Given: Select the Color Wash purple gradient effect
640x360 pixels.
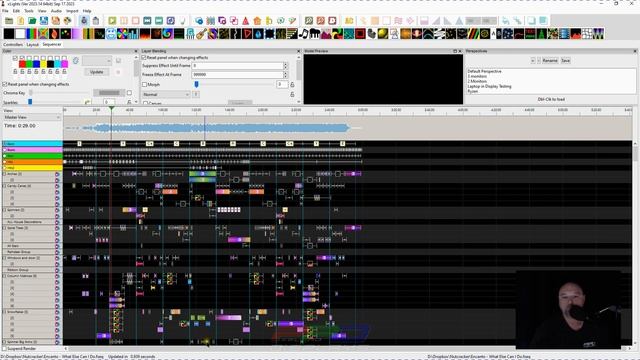Looking at the screenshot, I should coord(77,34).
